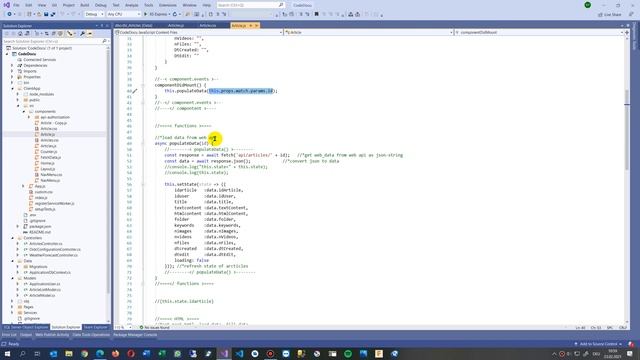Open the Windows Start menu
640x360 pixels.
(x=7, y=353)
